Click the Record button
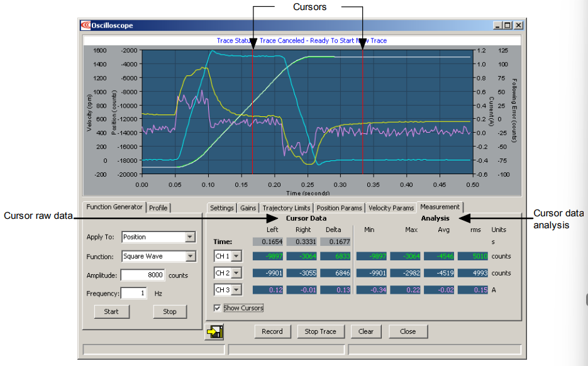Image resolution: width=588 pixels, height=366 pixels. pyautogui.click(x=272, y=331)
